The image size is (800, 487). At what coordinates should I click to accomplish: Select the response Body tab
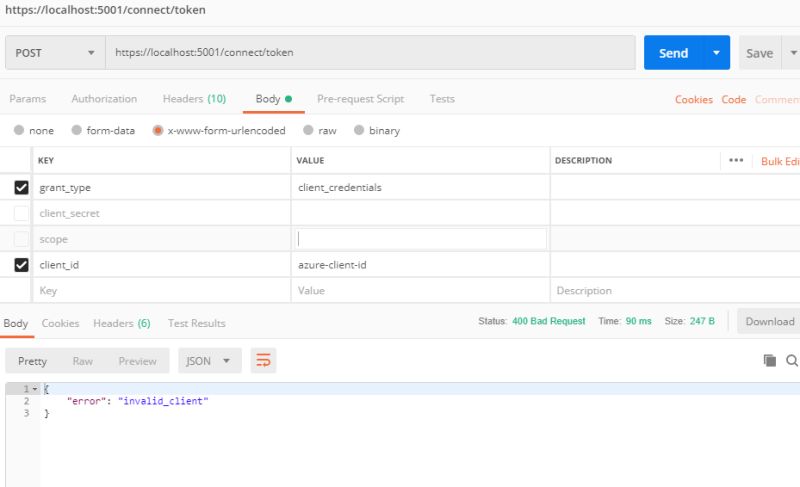point(16,323)
